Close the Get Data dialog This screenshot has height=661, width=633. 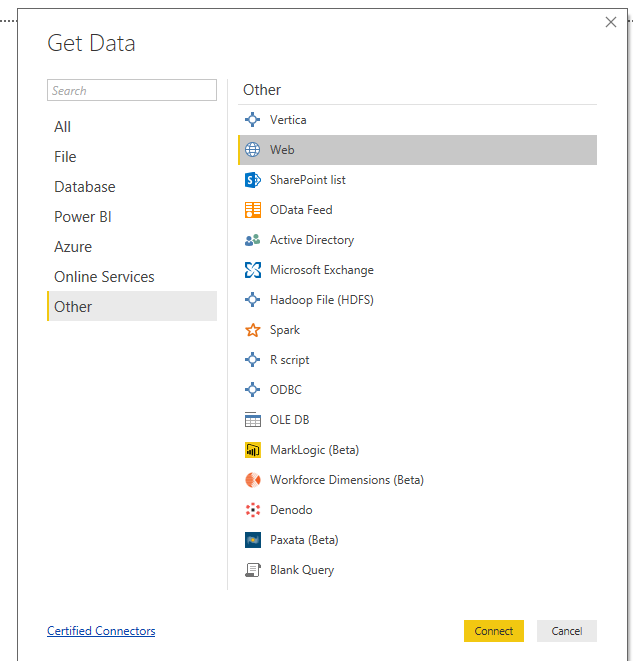pos(611,22)
